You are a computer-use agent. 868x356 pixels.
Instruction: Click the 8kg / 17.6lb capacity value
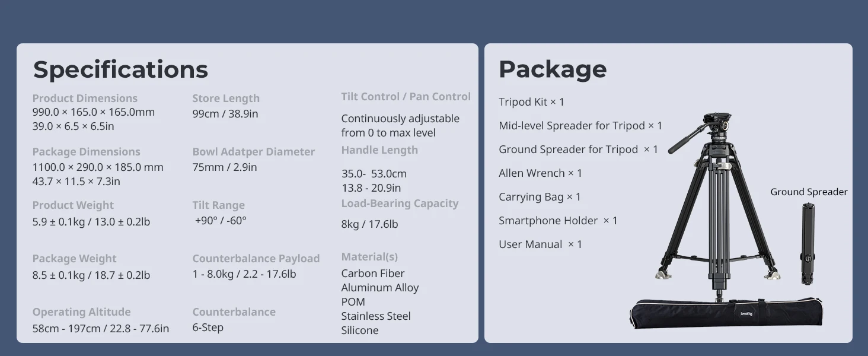click(369, 224)
